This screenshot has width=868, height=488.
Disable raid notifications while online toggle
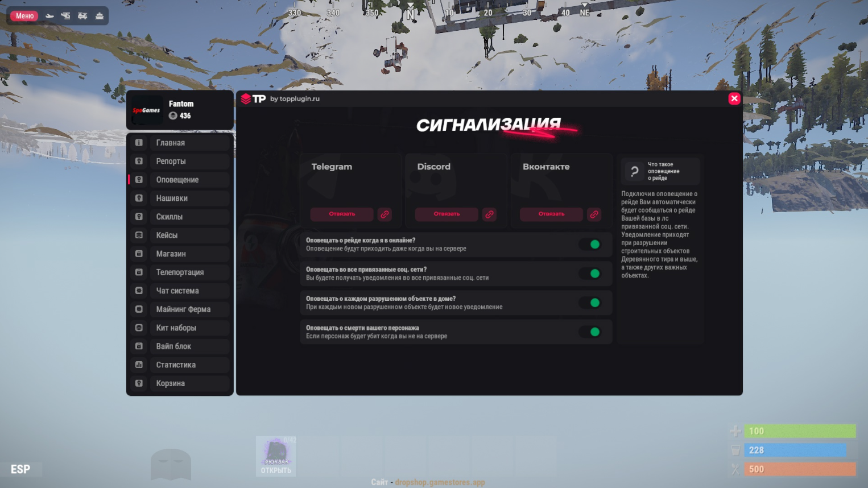591,245
